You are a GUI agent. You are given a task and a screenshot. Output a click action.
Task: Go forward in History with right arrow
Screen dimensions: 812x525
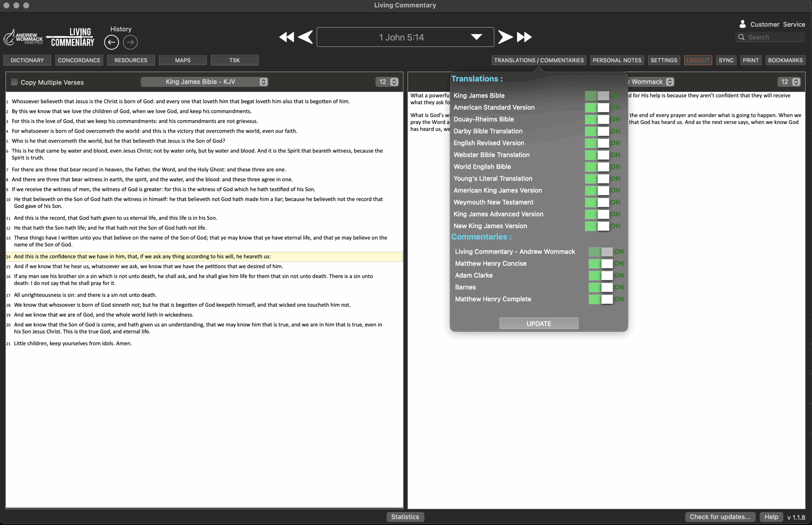tap(130, 42)
